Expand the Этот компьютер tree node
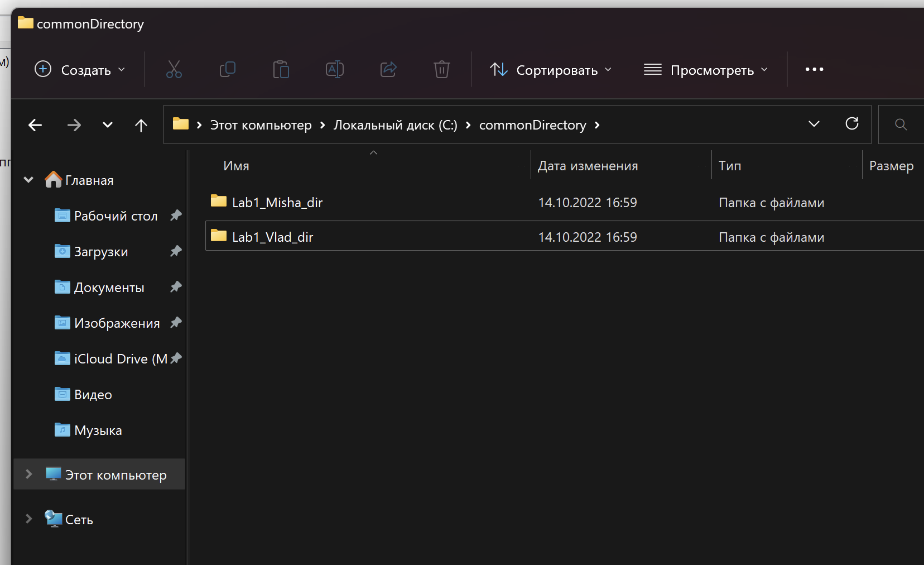This screenshot has width=924, height=565. [x=29, y=474]
